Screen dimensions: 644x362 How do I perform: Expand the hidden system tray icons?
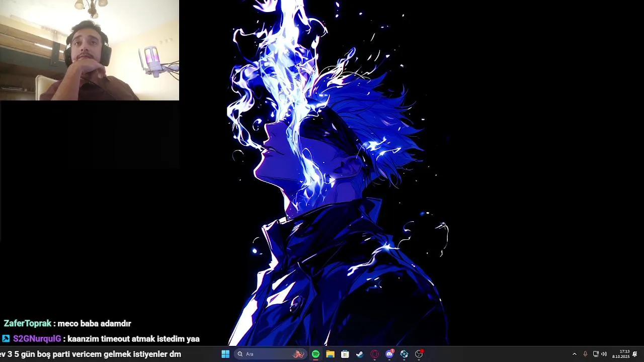pyautogui.click(x=575, y=354)
